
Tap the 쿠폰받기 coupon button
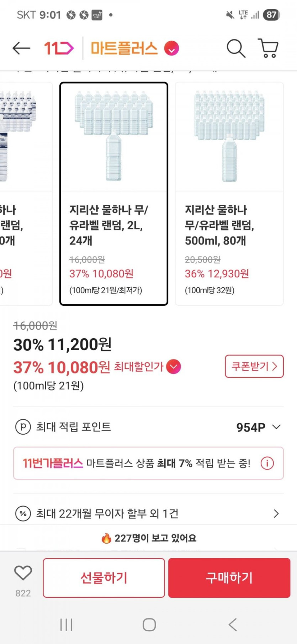pyautogui.click(x=254, y=366)
